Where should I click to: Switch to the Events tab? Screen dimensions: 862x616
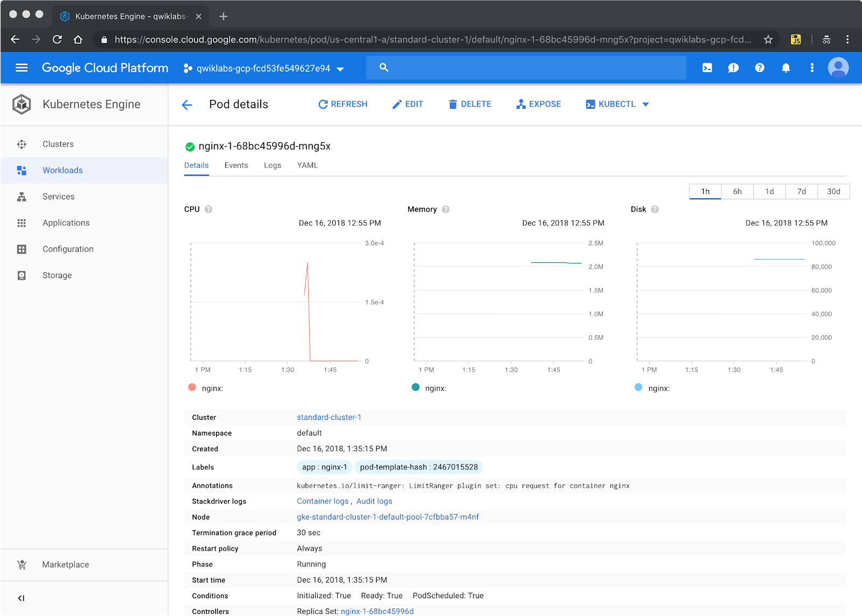[236, 165]
